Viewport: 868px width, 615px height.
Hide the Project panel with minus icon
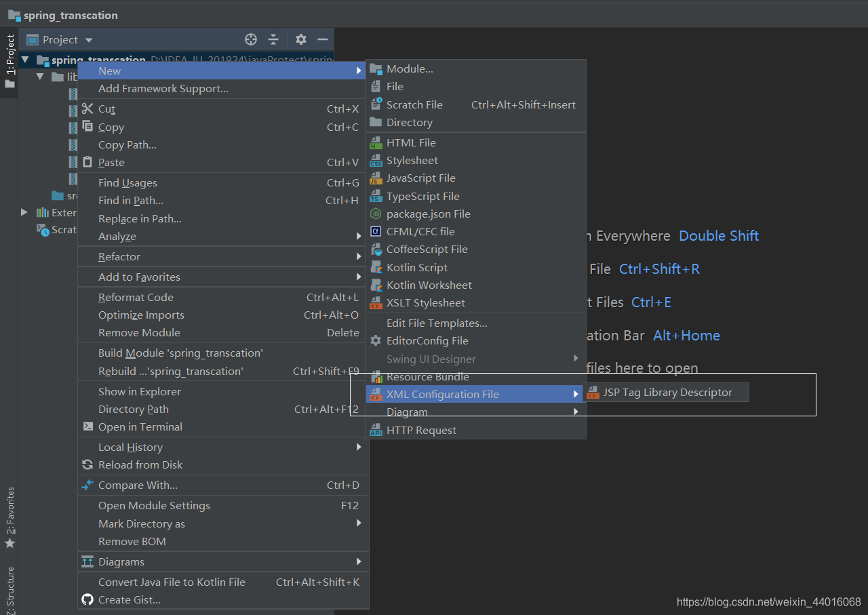coord(323,39)
